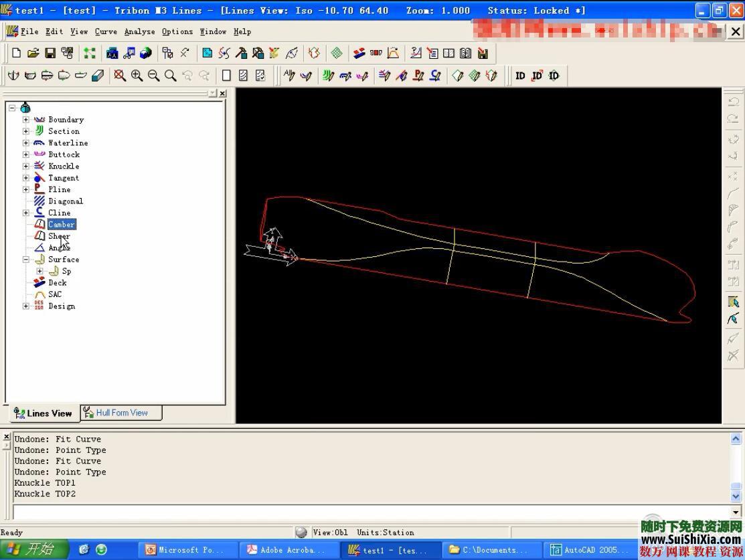Select the Deck item in tree
745x560 pixels.
coord(57,283)
